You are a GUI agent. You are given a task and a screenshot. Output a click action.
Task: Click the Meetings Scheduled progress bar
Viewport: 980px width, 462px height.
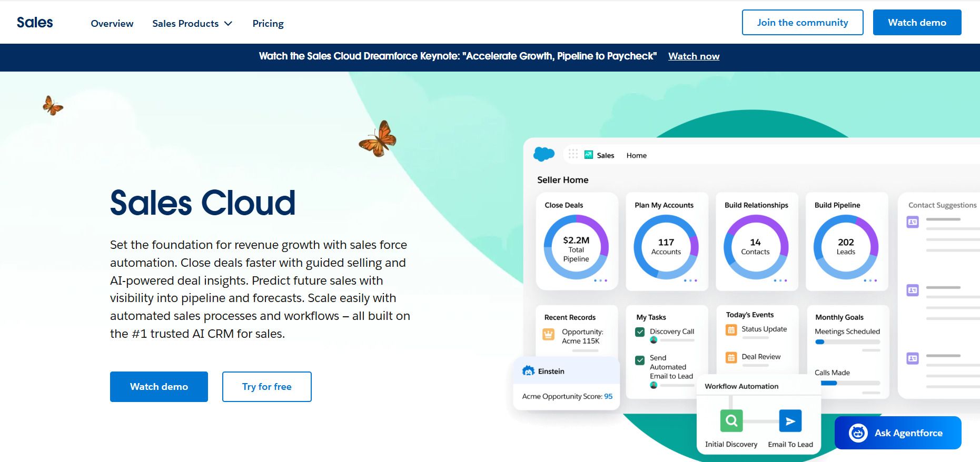point(847,342)
